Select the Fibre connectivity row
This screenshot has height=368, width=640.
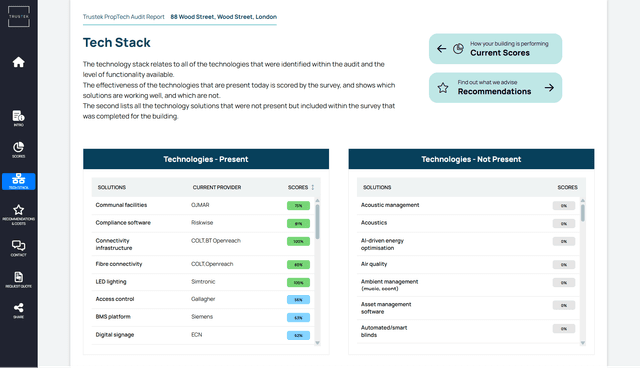pyautogui.click(x=203, y=264)
